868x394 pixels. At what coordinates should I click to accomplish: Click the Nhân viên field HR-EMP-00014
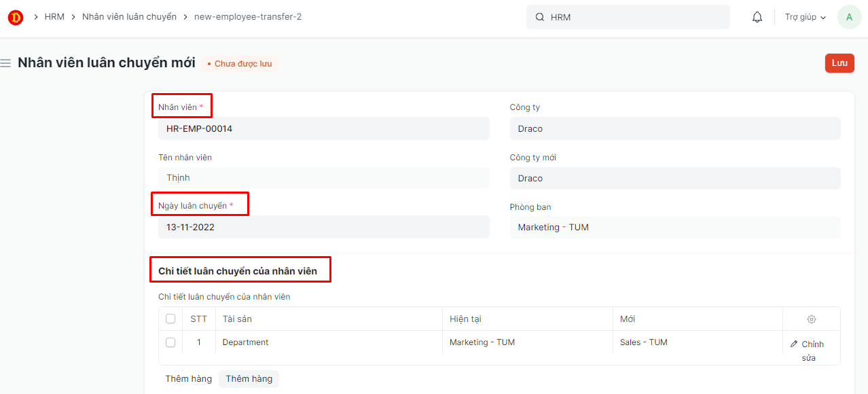[324, 128]
